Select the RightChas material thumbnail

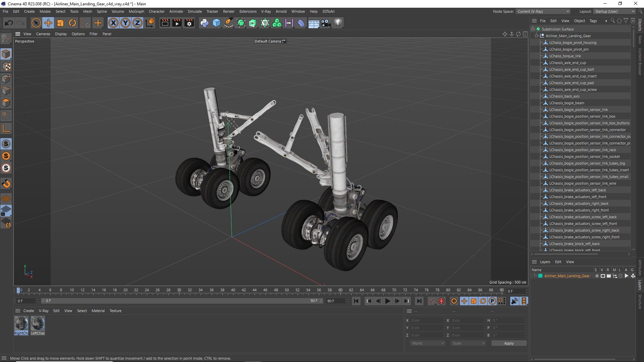pos(21,325)
